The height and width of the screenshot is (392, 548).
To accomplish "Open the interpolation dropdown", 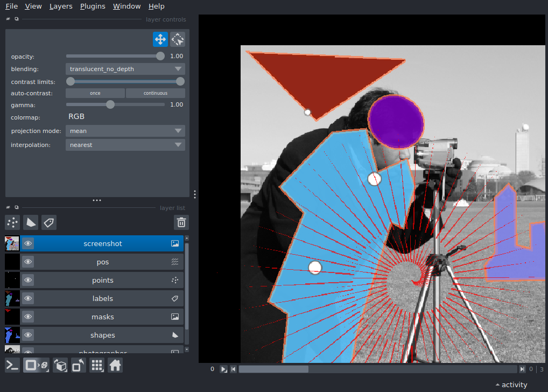I will coord(125,145).
